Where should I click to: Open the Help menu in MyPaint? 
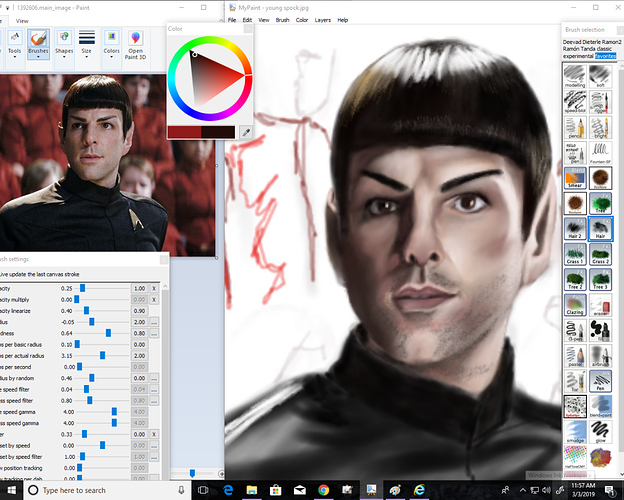tap(343, 20)
